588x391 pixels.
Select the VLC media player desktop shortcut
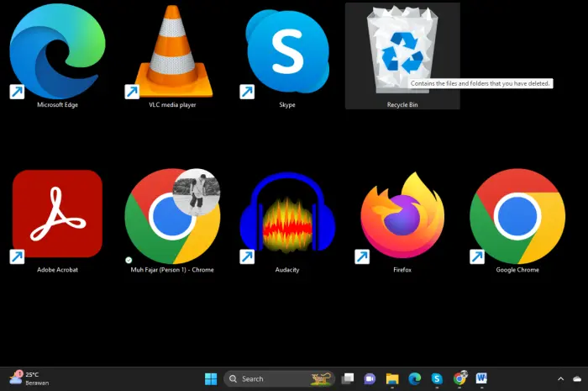click(x=172, y=56)
